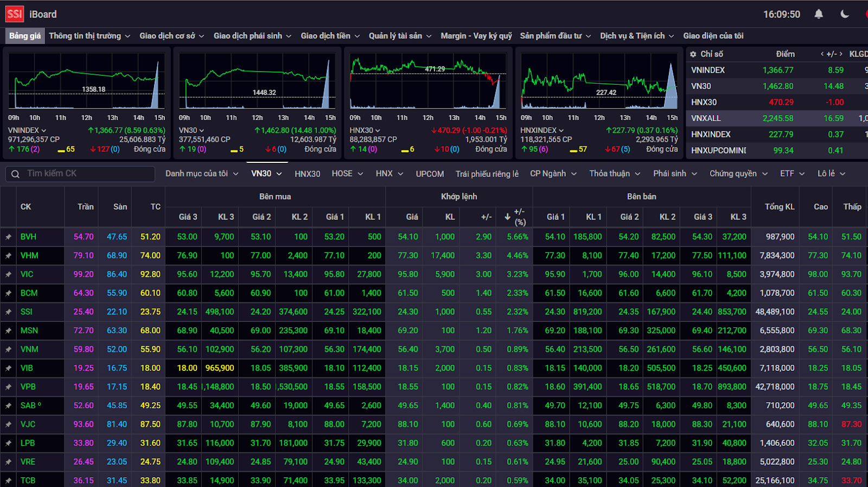Pin the VRE row
868x487 pixels.
8,462
